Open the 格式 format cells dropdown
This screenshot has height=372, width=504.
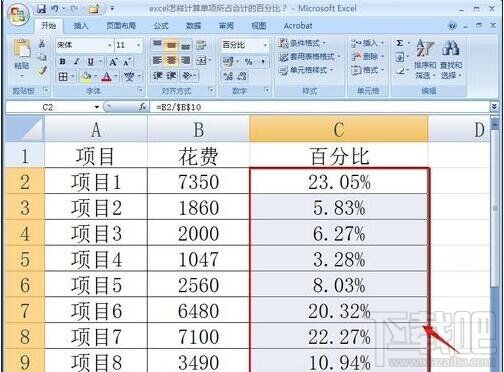[368, 70]
